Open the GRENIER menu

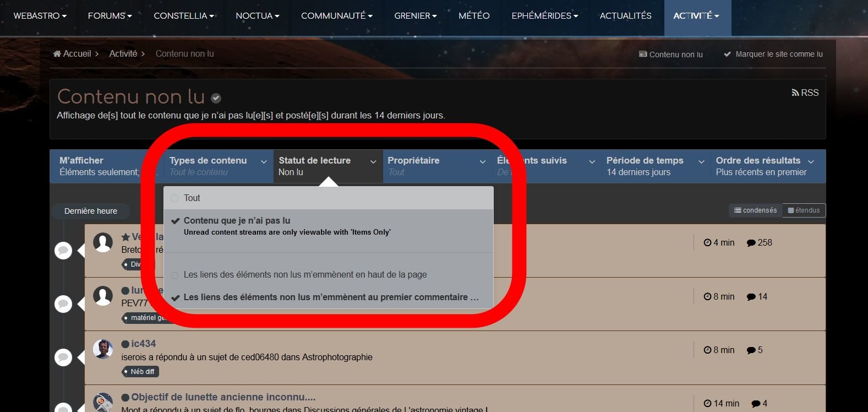pos(416,16)
